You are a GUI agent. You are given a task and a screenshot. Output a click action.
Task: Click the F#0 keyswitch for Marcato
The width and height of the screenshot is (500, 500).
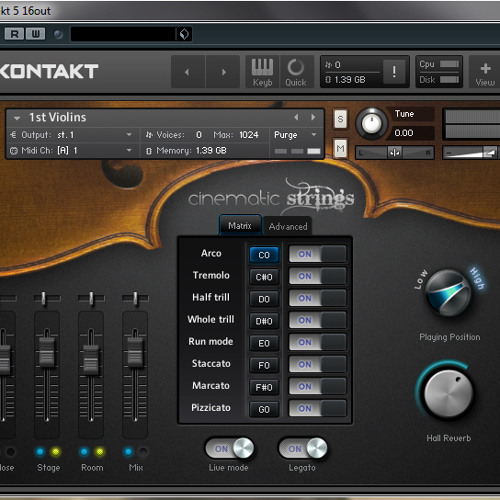[264, 387]
